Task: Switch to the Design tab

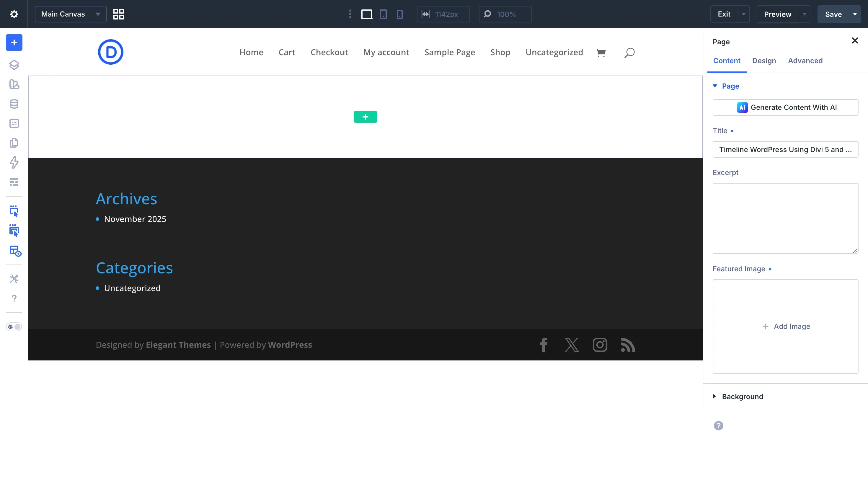Action: click(764, 61)
